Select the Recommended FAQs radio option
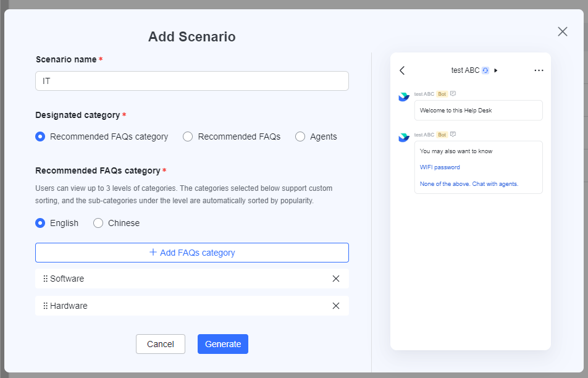 click(188, 136)
